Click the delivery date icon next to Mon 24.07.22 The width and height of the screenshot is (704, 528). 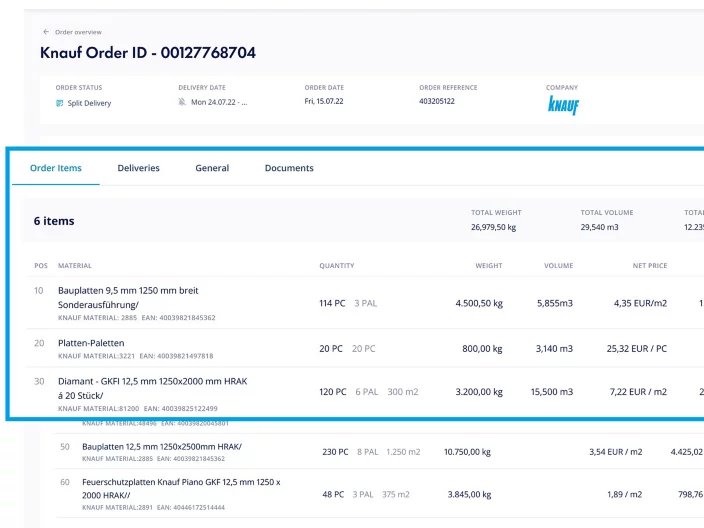pos(182,103)
